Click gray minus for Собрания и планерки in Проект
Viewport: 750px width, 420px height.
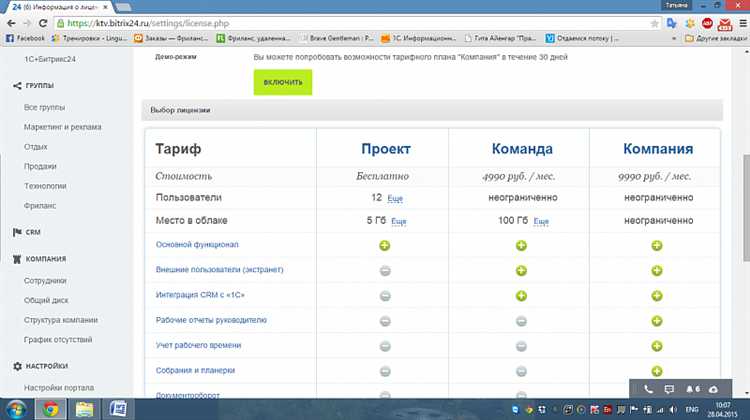point(385,371)
